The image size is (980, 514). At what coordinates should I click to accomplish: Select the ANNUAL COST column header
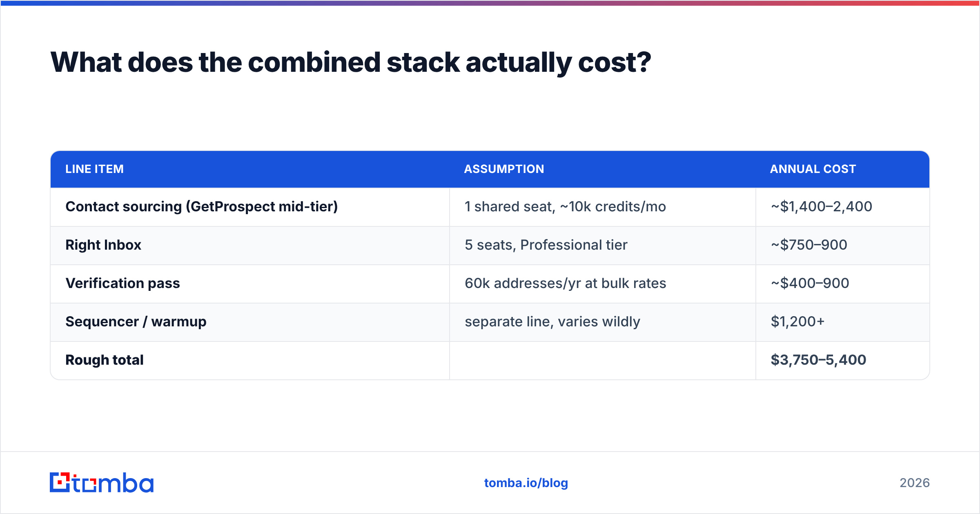pos(813,169)
